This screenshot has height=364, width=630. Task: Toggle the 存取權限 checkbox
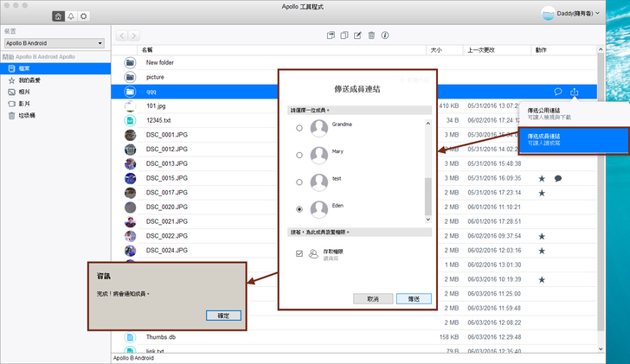tap(299, 253)
